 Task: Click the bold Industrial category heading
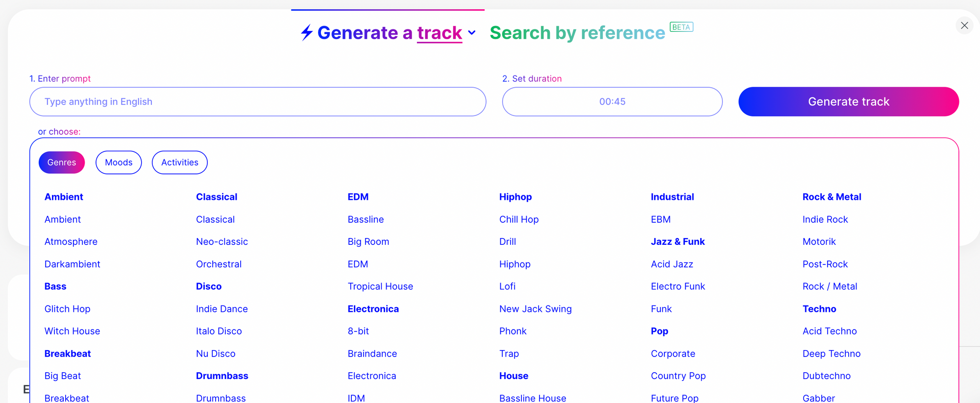point(673,197)
